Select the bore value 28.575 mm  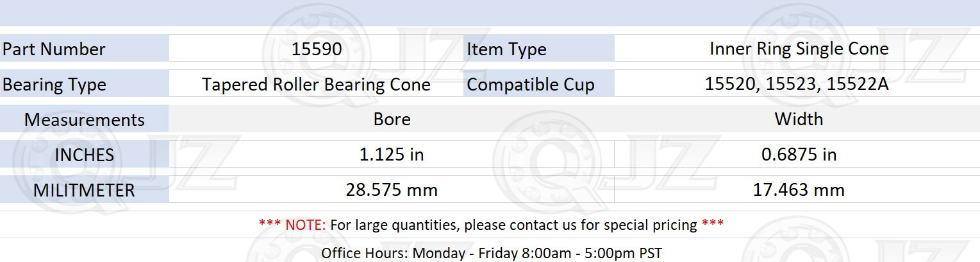pyautogui.click(x=392, y=190)
